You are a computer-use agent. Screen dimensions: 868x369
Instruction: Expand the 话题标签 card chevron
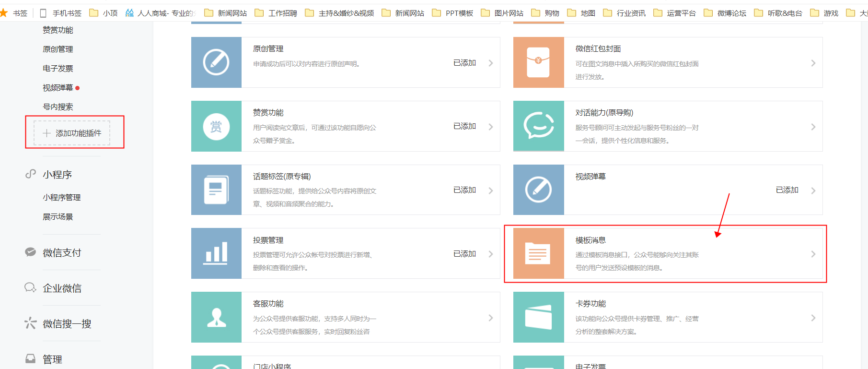pos(491,190)
